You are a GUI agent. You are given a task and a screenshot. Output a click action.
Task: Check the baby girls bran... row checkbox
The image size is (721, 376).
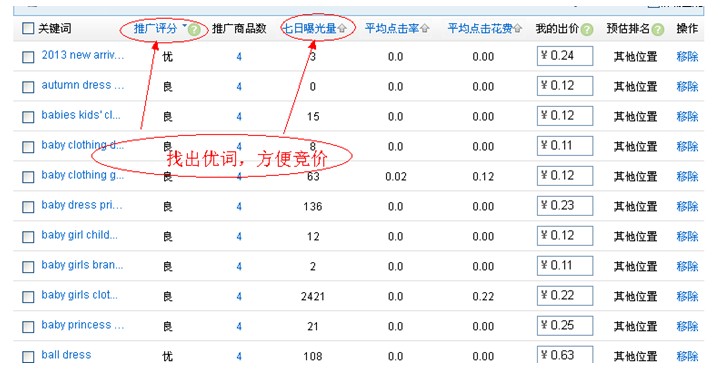tap(28, 267)
